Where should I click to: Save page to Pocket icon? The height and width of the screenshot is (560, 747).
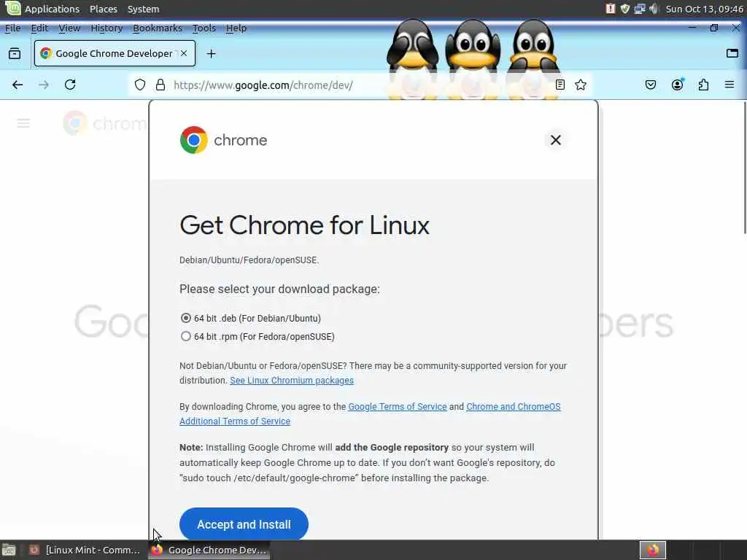tap(650, 85)
